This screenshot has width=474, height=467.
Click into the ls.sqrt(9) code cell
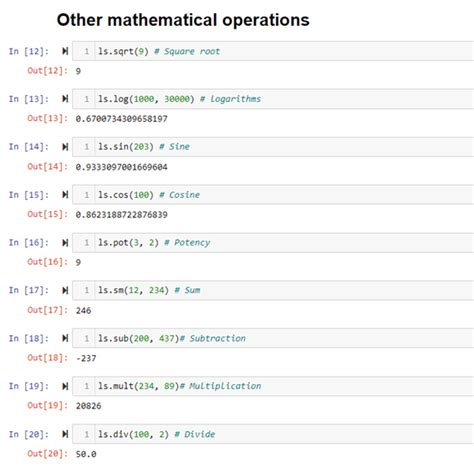[273, 51]
